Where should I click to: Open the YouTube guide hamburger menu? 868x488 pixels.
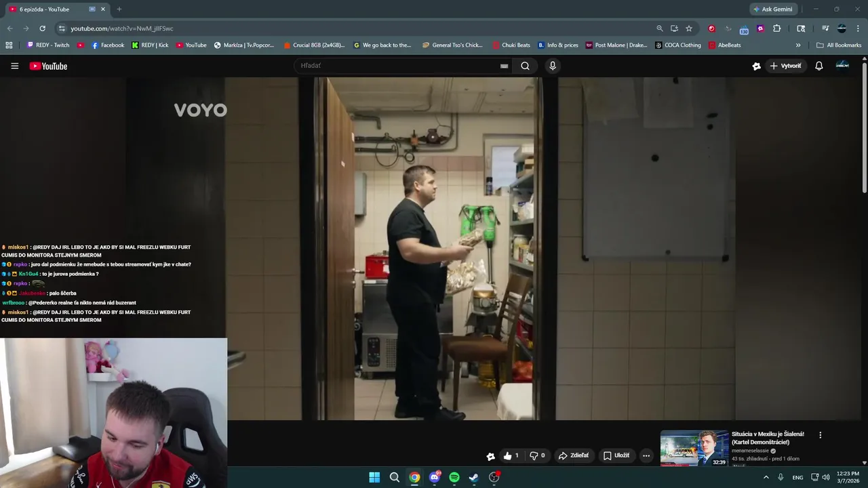pyautogui.click(x=14, y=66)
